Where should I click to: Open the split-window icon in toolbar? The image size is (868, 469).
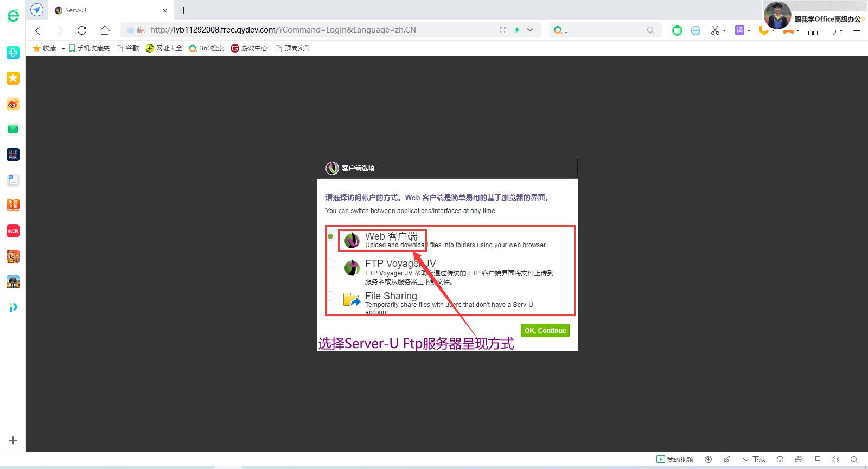813,33
